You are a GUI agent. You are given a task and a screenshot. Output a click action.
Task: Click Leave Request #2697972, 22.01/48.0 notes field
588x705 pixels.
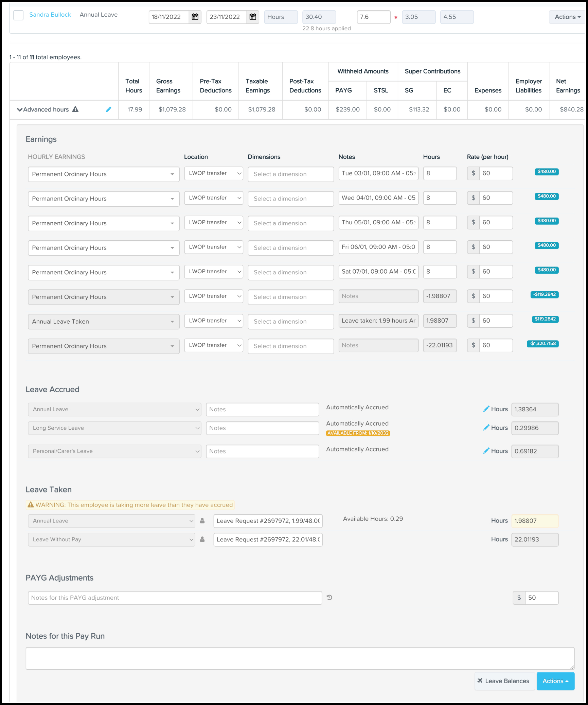(x=268, y=539)
